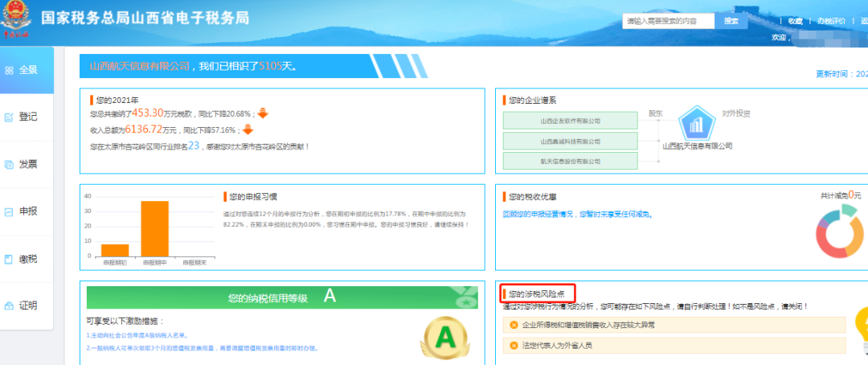The height and width of the screenshot is (365, 868).
Task: Click the 您的纳税信用等级 green banner
Action: [x=282, y=298]
